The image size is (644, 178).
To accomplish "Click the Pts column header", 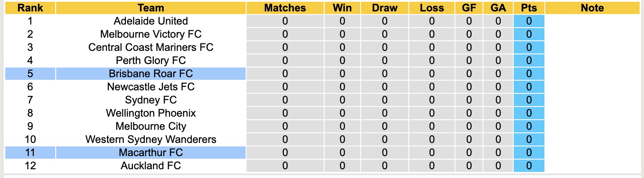I will pyautogui.click(x=529, y=8).
